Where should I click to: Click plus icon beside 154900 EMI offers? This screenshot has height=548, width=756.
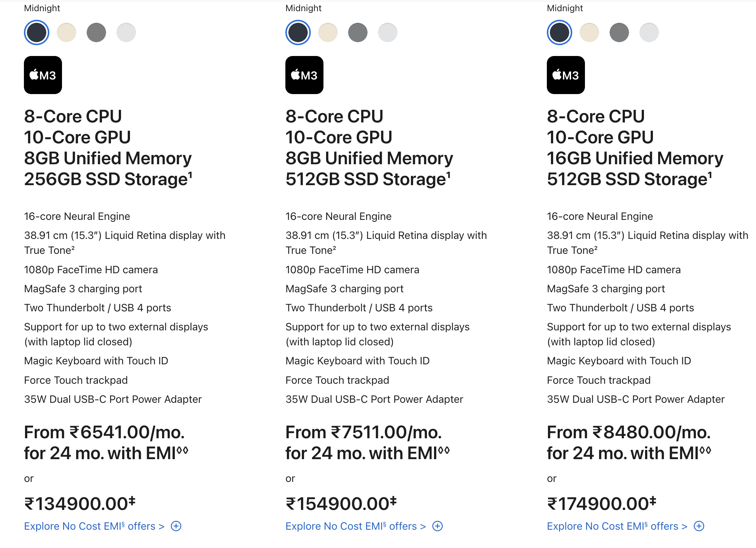(437, 526)
